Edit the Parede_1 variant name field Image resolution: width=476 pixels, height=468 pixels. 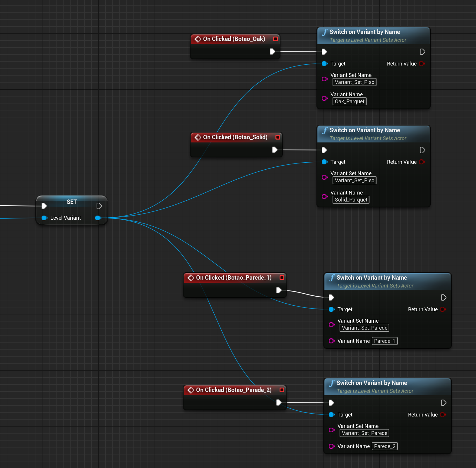(x=384, y=341)
